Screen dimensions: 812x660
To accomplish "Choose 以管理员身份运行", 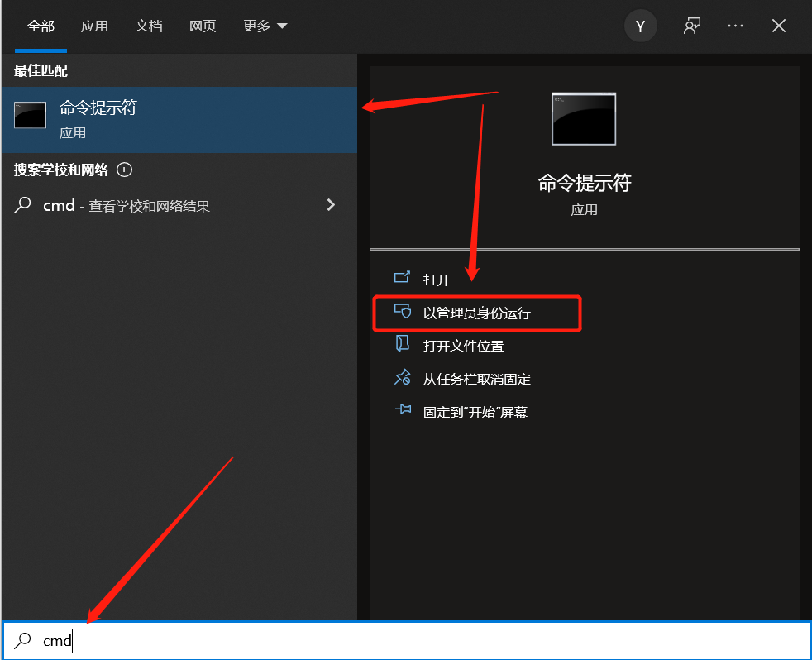I will point(476,313).
